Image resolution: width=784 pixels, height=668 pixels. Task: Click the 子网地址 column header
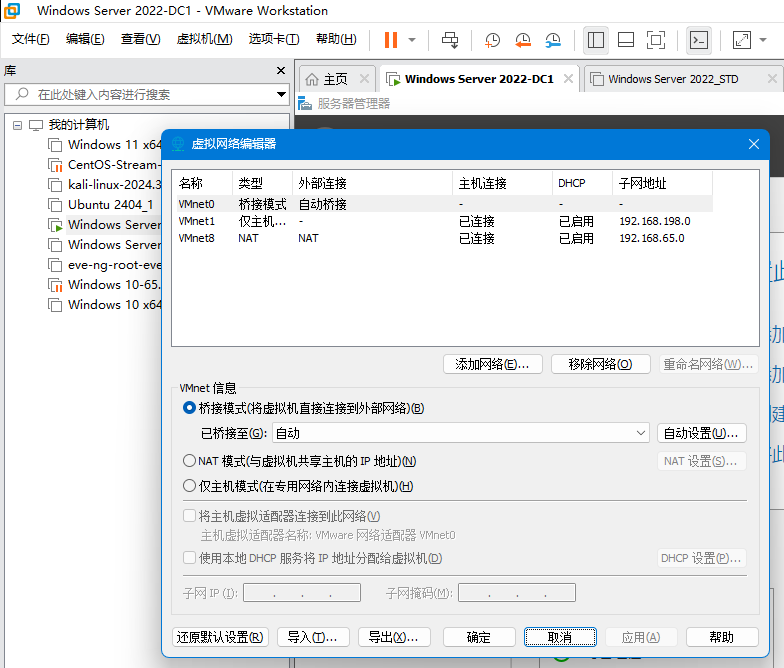(x=662, y=184)
